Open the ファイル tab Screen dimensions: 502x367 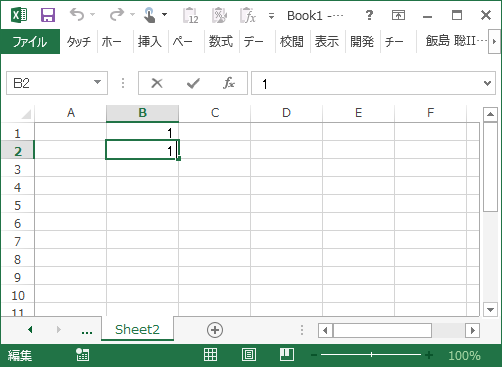(x=30, y=42)
